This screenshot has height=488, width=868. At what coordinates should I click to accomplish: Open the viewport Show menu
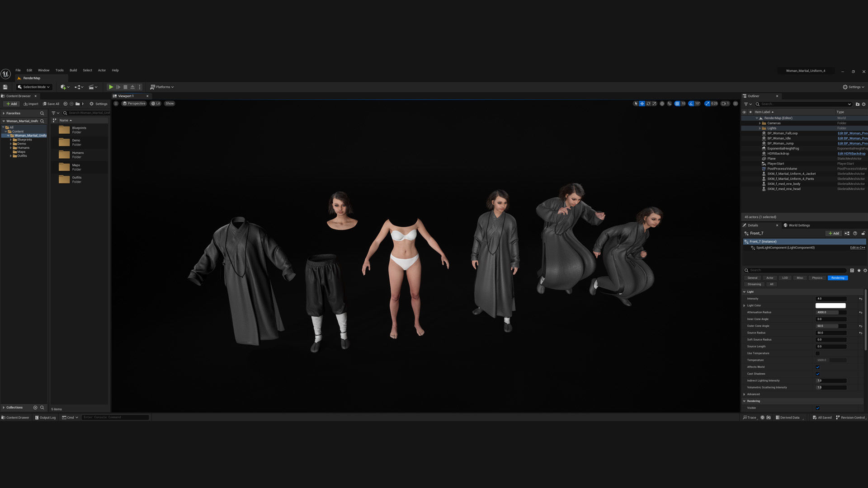click(170, 103)
